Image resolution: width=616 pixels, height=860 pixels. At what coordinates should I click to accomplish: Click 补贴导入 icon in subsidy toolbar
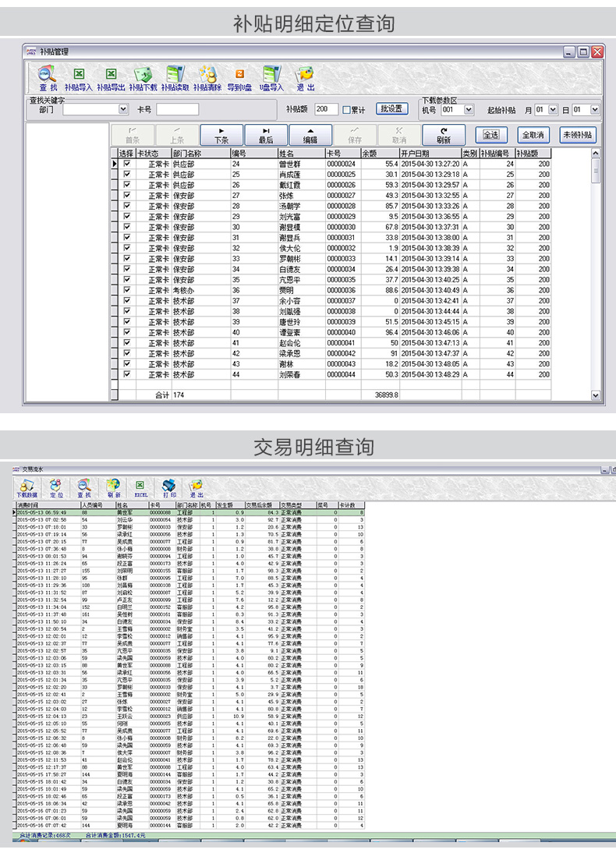click(x=78, y=75)
